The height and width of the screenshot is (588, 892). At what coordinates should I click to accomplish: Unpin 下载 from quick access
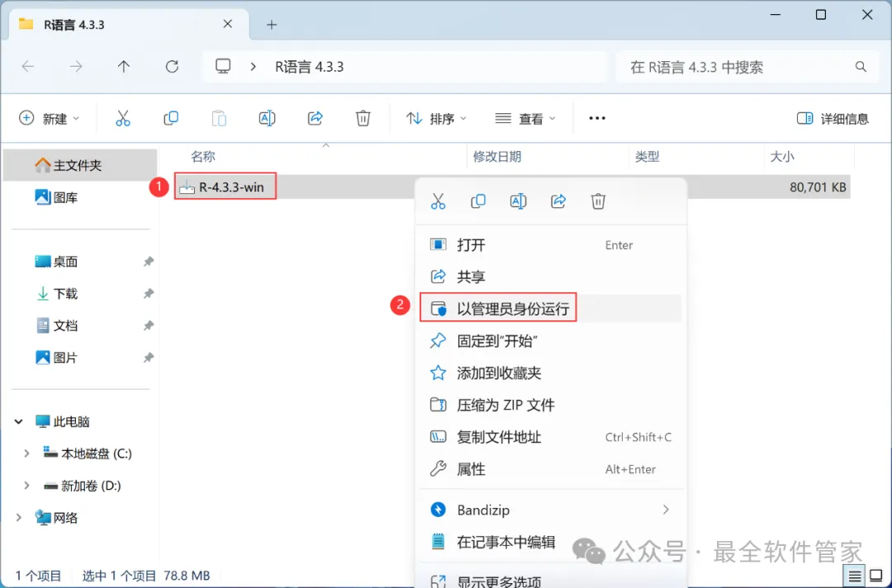point(149,293)
